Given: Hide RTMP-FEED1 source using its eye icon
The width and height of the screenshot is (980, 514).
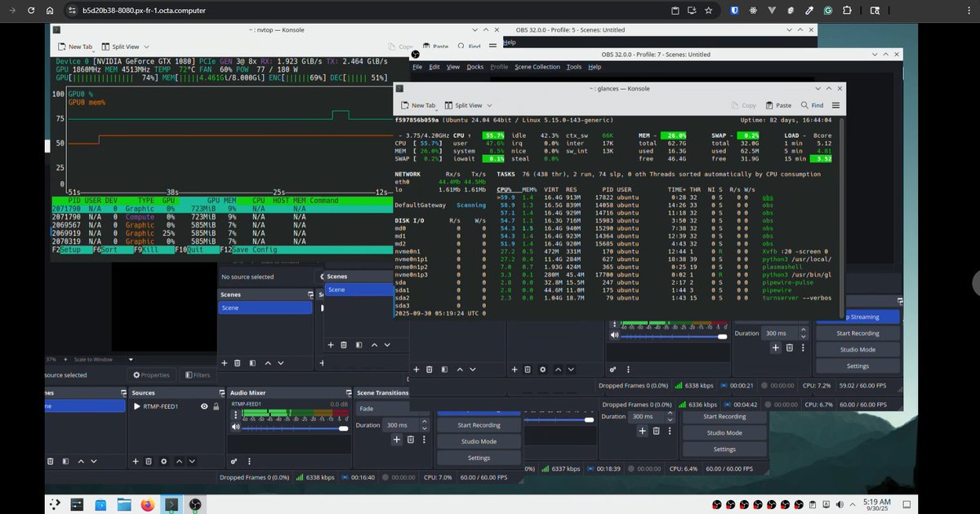Looking at the screenshot, I should coord(204,406).
